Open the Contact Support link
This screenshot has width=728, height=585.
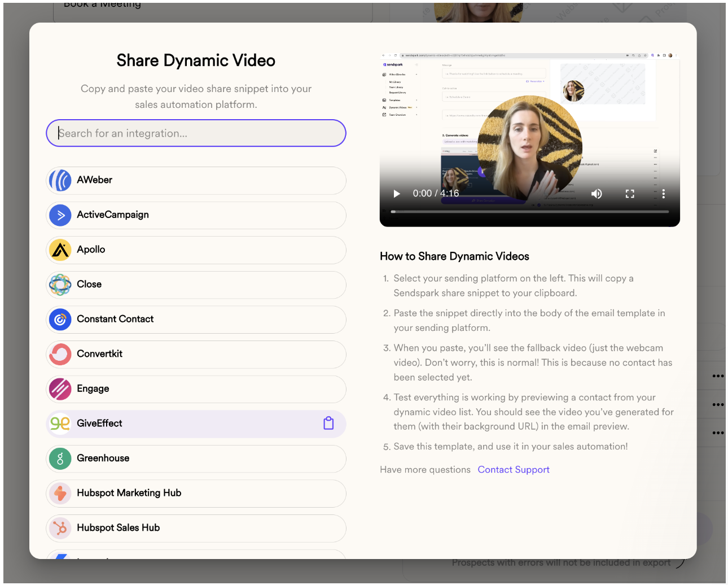(513, 470)
